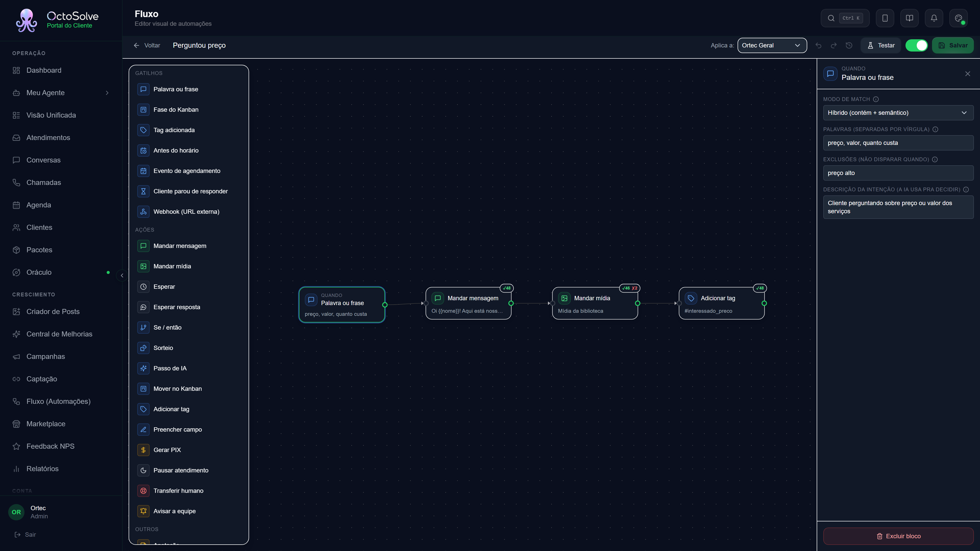The width and height of the screenshot is (980, 551).
Task: Select the Se / então action
Action: [189, 327]
